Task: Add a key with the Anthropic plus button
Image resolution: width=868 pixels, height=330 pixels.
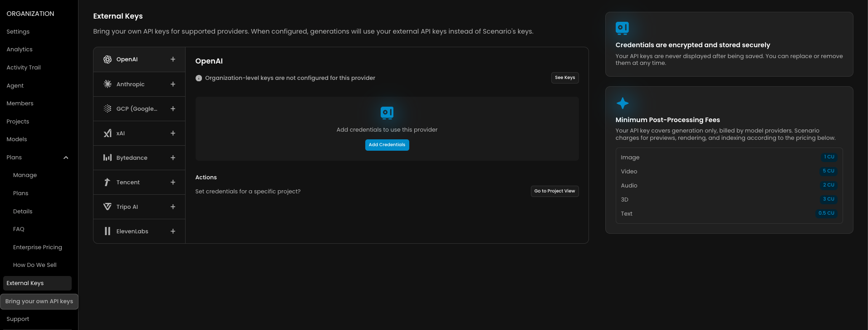Action: (173, 84)
